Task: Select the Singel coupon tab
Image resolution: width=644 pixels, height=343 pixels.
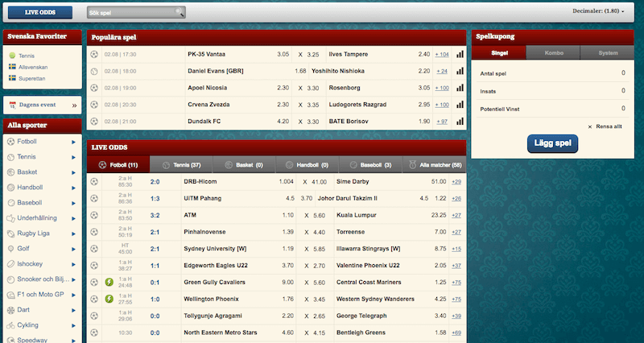Action: [499, 53]
